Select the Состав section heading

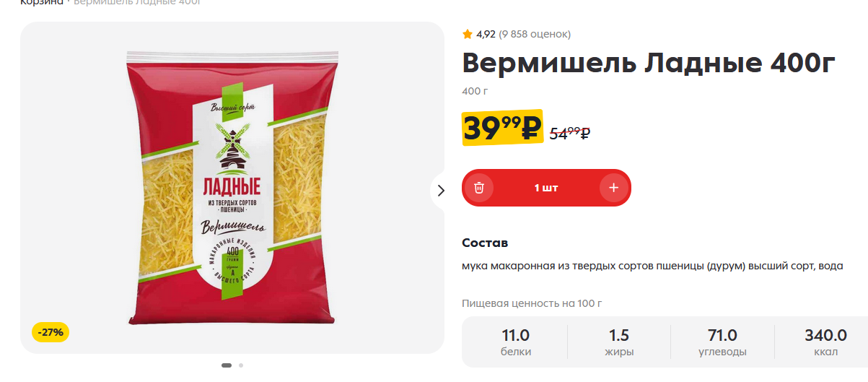(485, 243)
